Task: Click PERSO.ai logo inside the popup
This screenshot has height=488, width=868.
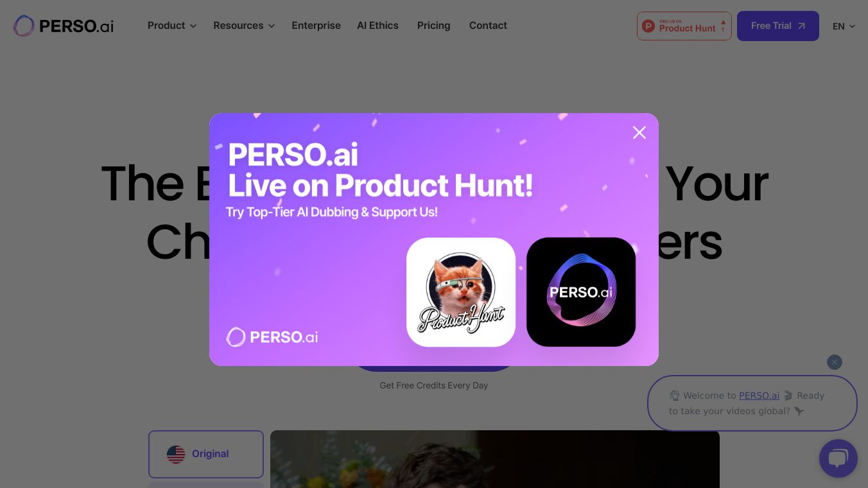Action: (272, 336)
